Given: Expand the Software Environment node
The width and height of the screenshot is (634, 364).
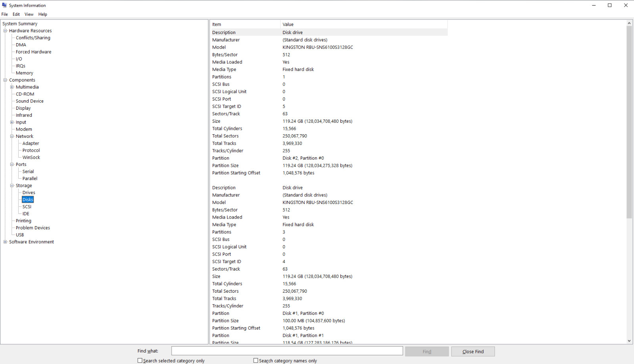Looking at the screenshot, I should click(5, 242).
